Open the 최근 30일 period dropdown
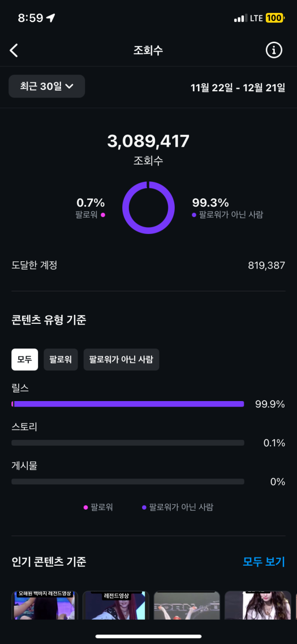This screenshot has width=297, height=644. click(47, 86)
